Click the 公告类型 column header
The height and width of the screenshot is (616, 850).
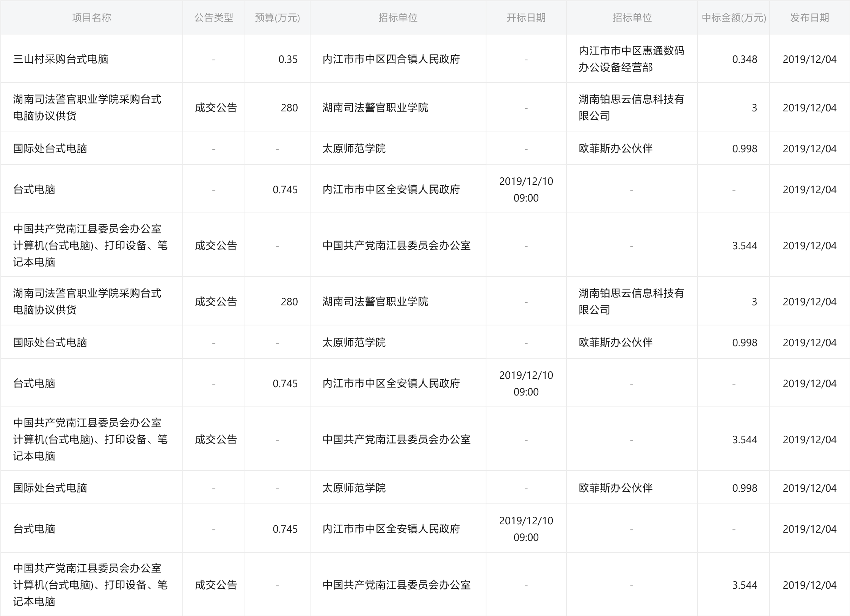coord(214,18)
